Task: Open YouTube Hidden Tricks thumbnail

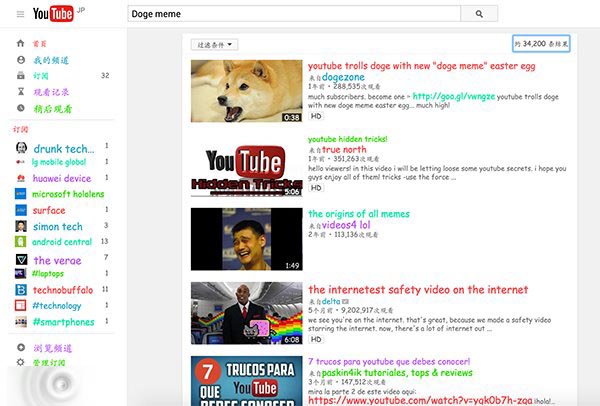Action: point(246,165)
